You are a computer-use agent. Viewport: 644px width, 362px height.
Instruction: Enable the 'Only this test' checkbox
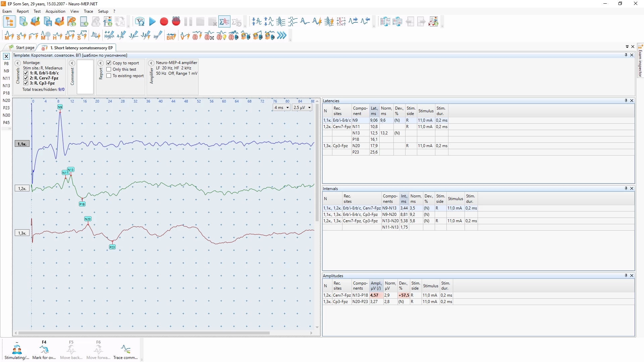point(109,69)
